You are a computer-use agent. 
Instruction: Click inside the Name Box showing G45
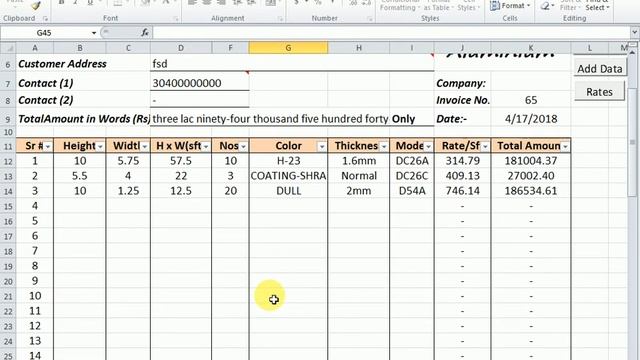click(x=44, y=33)
